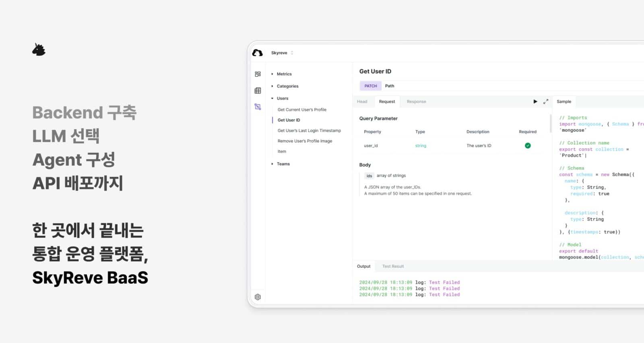This screenshot has height=343, width=644.
Task: Click the green required checkmark for user_id
Action: pos(528,146)
